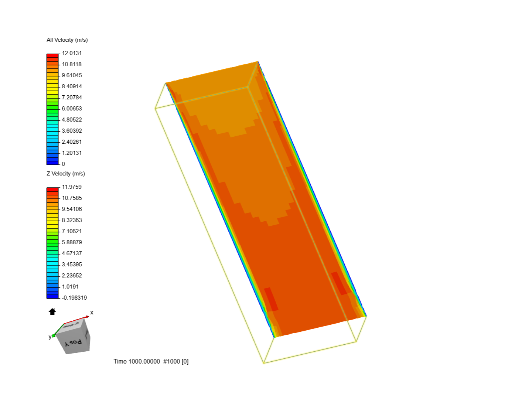Viewport: 532px width, 399px height.
Task: Click the y axis label
Action: (50, 337)
